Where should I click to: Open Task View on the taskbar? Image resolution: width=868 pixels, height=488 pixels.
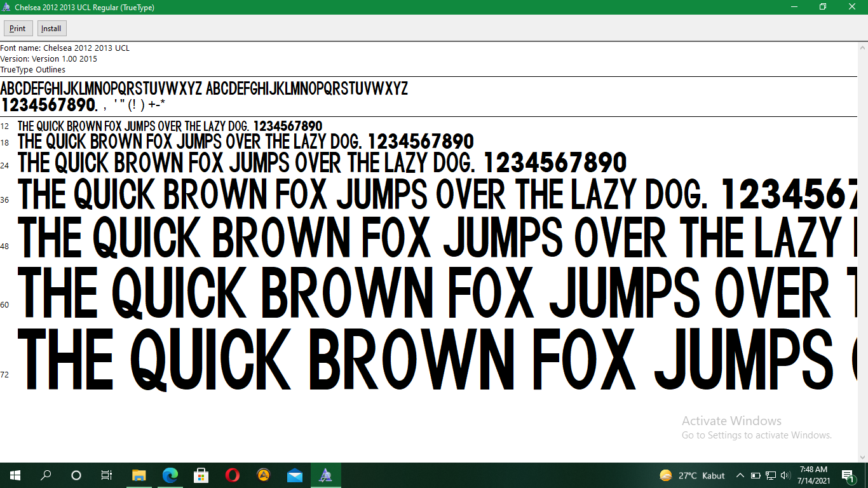coord(107,475)
